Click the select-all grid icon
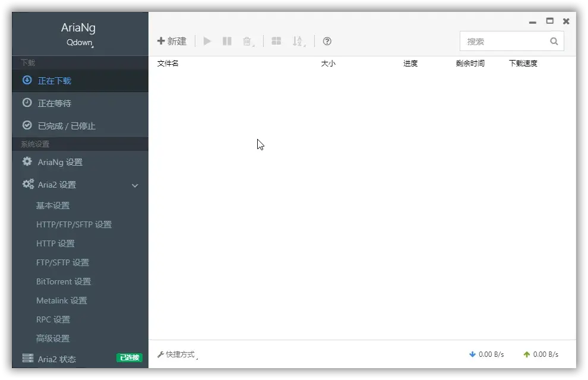Viewport: 588px width, 380px height. tap(276, 41)
